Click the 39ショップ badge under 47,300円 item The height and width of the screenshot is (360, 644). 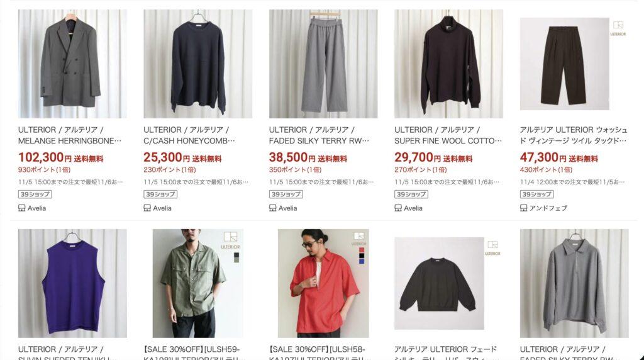537,194
